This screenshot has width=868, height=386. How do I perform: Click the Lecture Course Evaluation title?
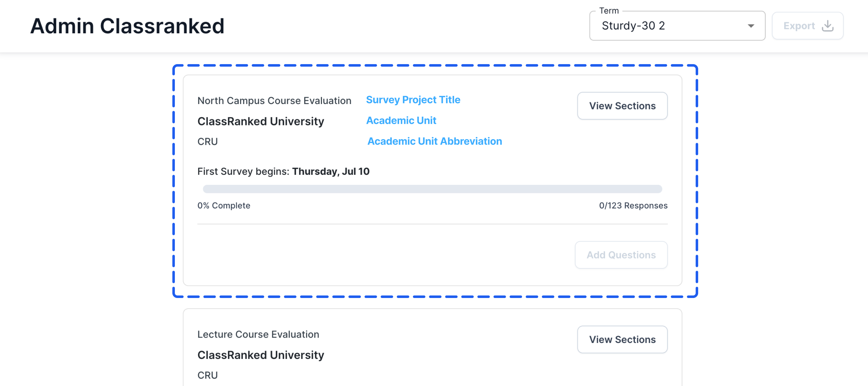(258, 334)
